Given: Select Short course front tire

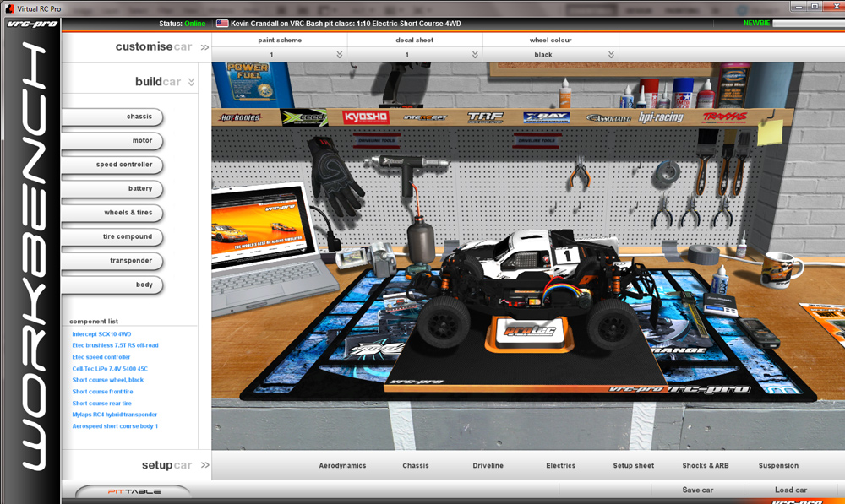Looking at the screenshot, I should (102, 392).
